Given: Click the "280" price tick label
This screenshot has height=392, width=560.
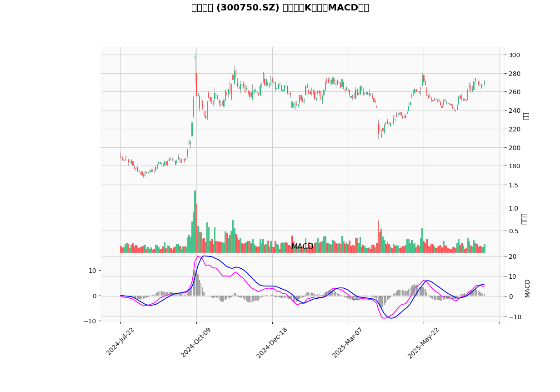Looking at the screenshot, I should [515, 74].
